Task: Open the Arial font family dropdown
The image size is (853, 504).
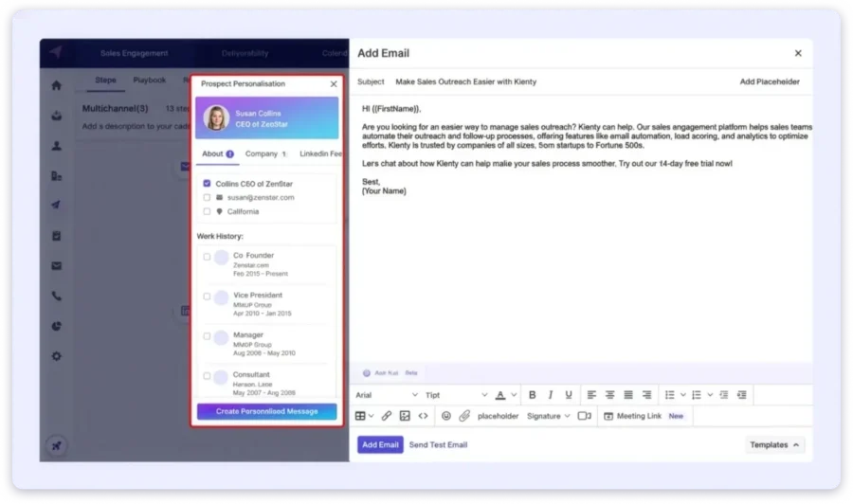Action: pyautogui.click(x=387, y=395)
